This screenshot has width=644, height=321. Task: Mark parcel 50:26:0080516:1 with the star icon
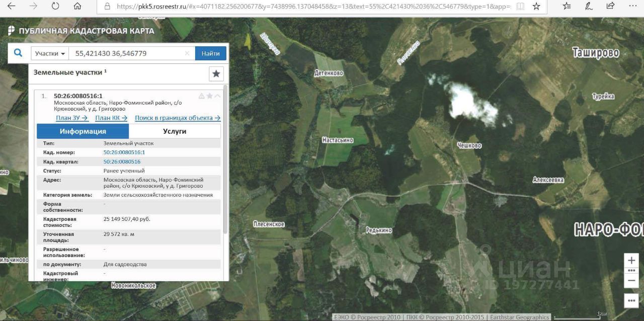[x=210, y=96]
